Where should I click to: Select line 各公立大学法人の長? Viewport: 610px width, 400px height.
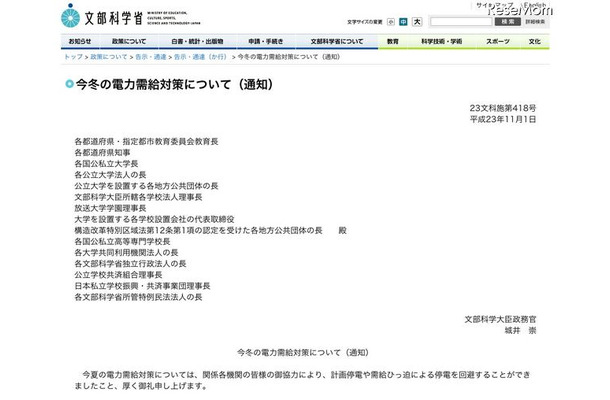point(110,175)
